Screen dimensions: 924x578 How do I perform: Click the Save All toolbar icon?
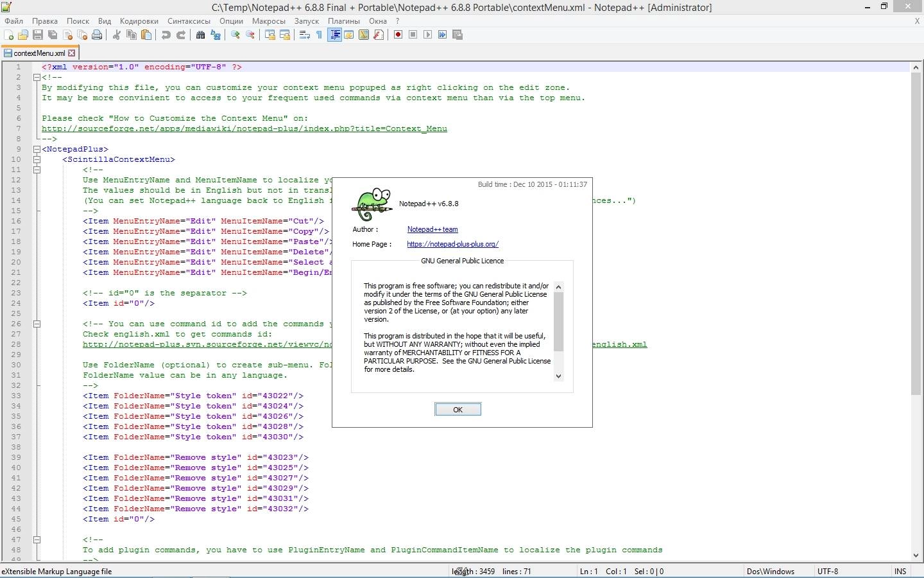coord(53,35)
